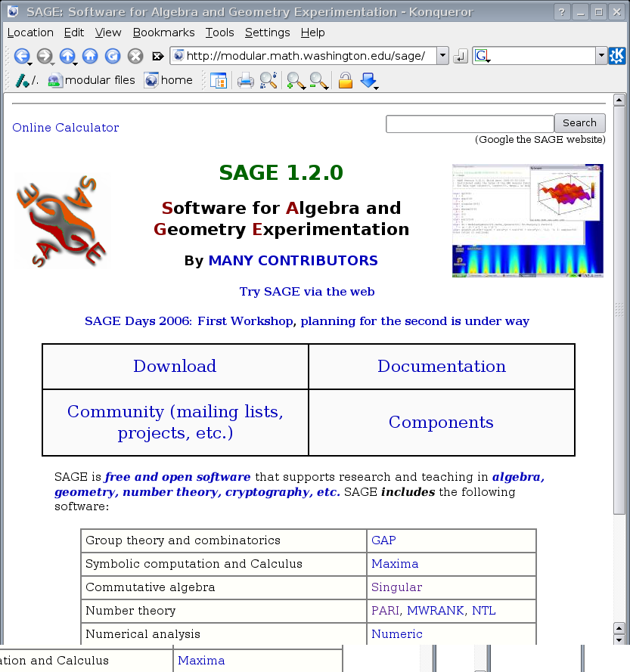Zoom in with magnifier plus icon

(296, 81)
